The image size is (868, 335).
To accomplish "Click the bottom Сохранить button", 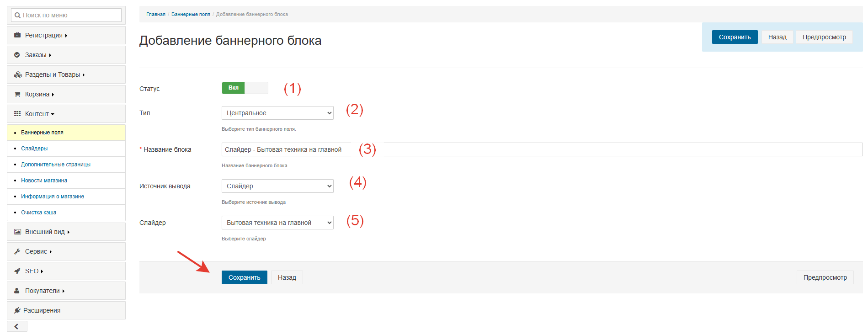I will click(x=245, y=277).
